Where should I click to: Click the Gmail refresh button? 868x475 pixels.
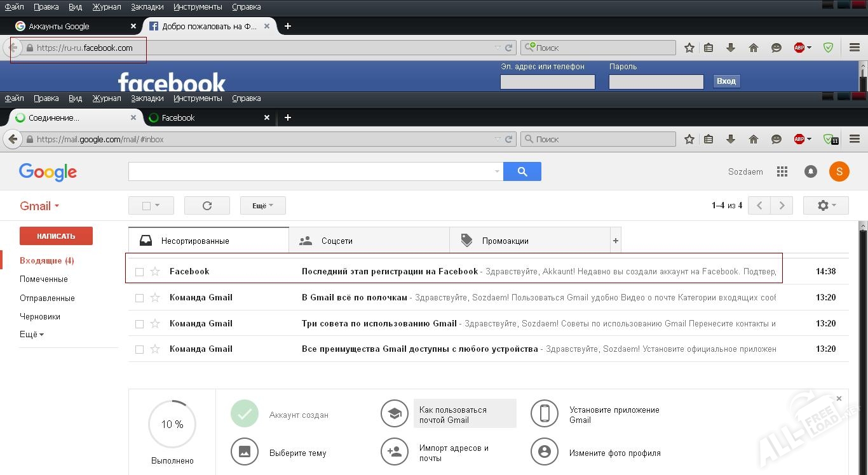207,206
